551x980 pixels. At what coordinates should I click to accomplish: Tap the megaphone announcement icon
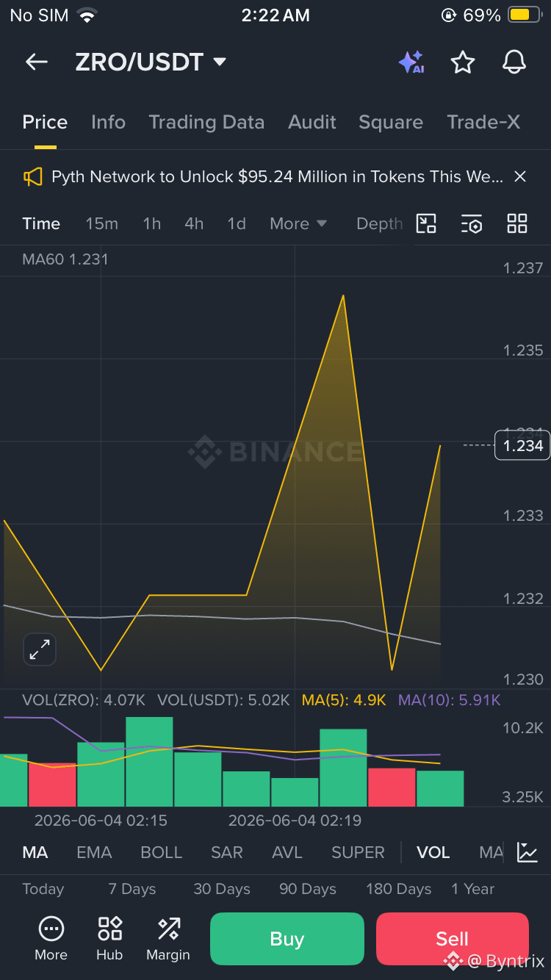click(33, 177)
